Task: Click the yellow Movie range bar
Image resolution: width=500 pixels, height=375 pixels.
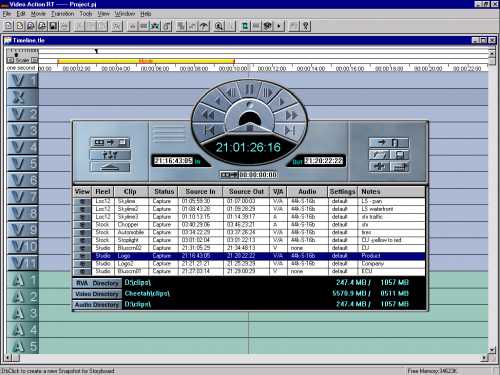Action: [x=146, y=61]
